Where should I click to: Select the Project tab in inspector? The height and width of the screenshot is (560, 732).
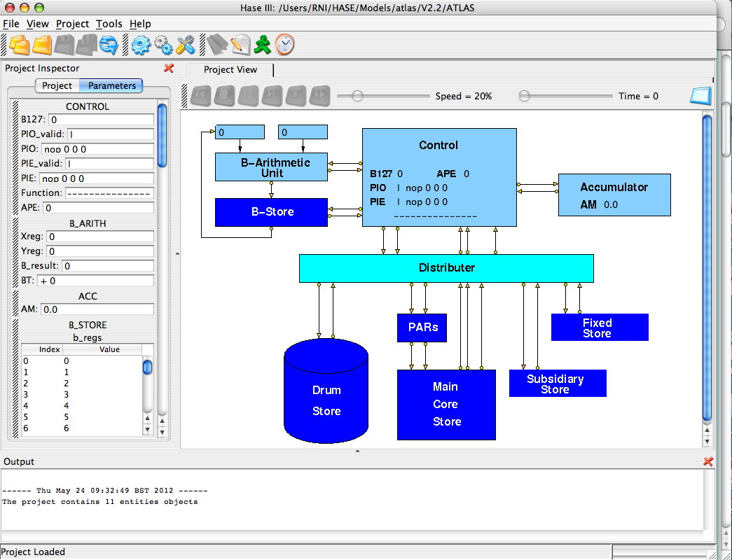tap(57, 85)
